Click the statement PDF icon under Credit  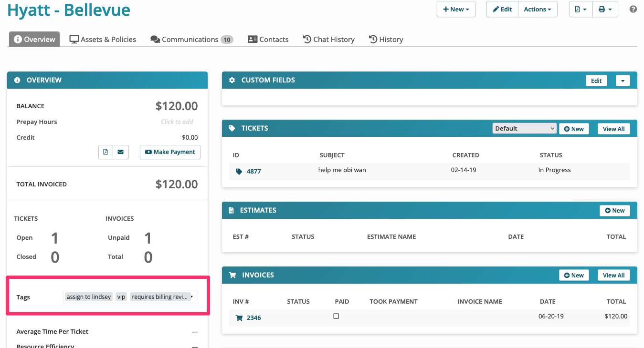tap(106, 152)
